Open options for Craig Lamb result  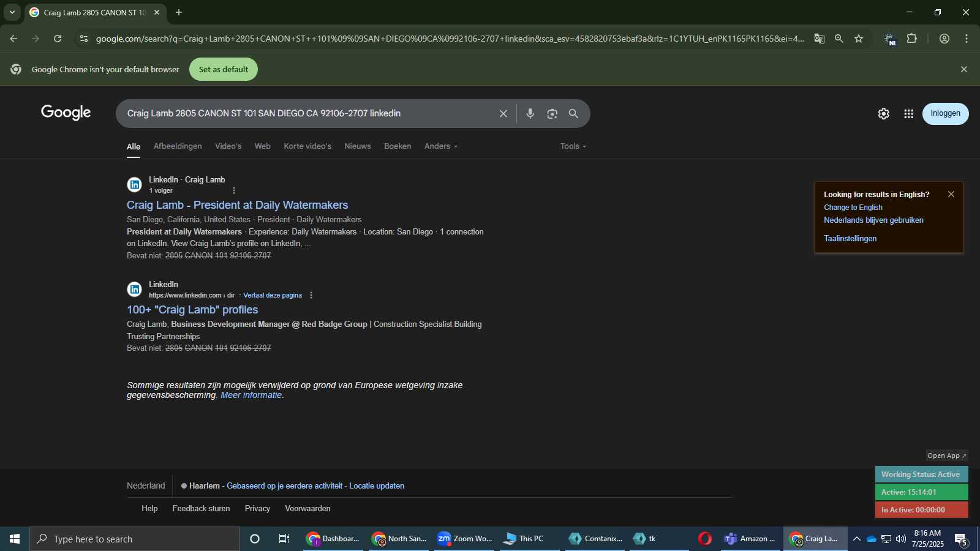[x=234, y=190]
